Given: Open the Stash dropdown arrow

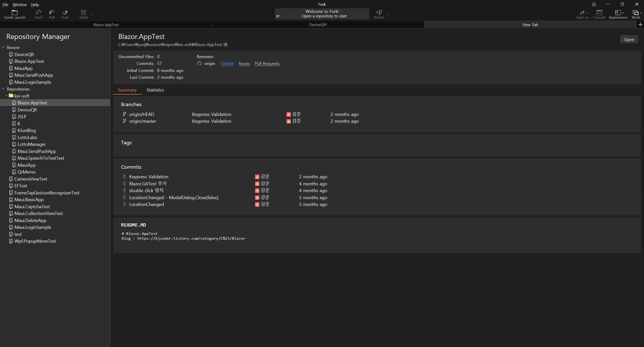Looking at the screenshot, I should click(92, 14).
